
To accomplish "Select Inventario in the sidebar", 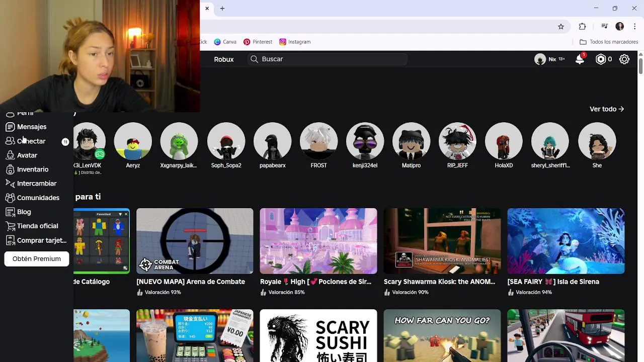I will tap(33, 169).
